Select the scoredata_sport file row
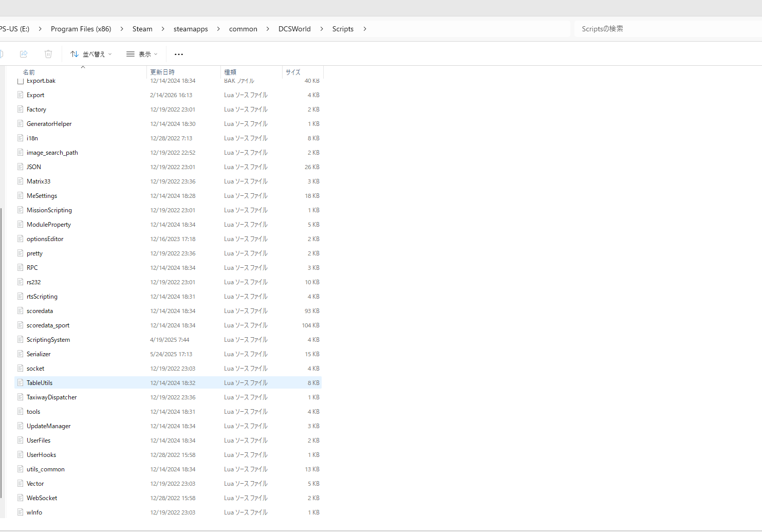Viewport: 762px width, 532px height. coord(48,325)
